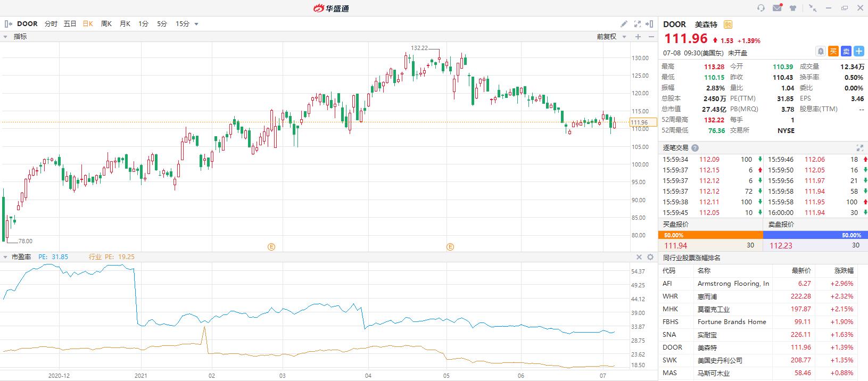Screen dimensions: 868x381
Task: Collapse the right quote panel
Action: tap(650, 24)
